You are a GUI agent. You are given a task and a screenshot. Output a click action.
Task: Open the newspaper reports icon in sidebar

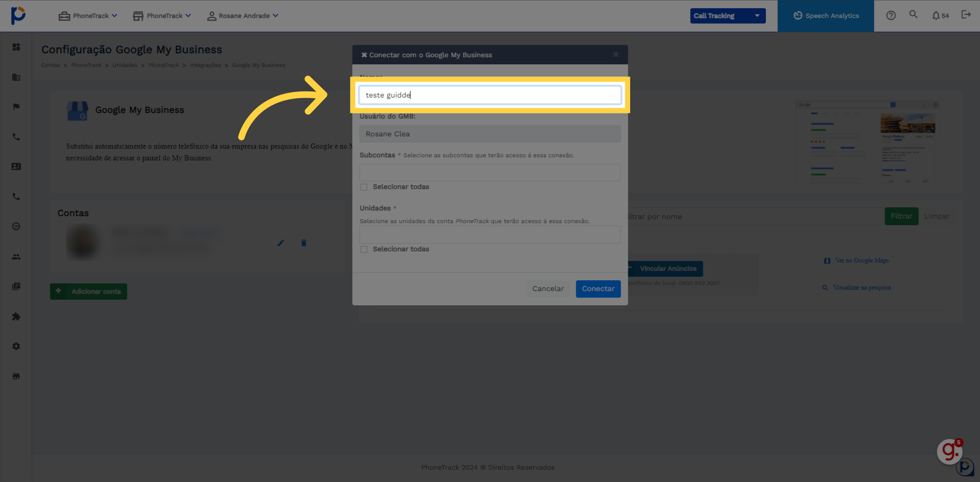coord(16,286)
